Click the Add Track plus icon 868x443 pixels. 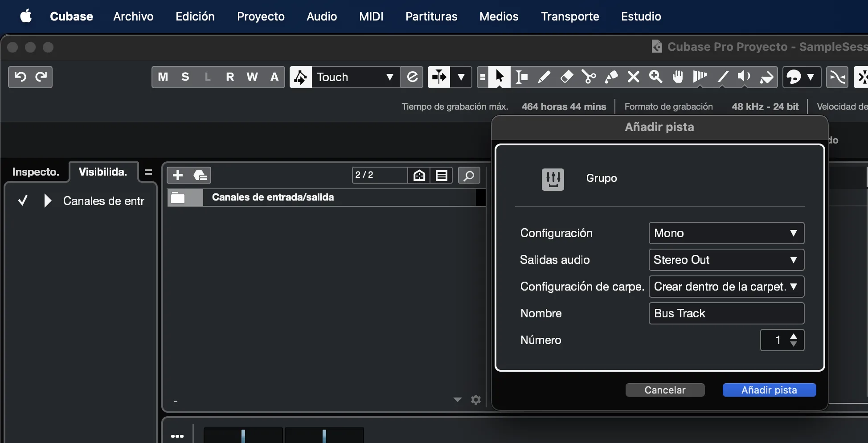coord(178,175)
